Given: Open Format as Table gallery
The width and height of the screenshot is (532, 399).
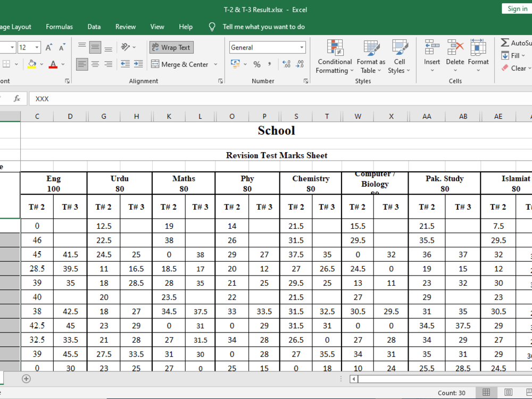Looking at the screenshot, I should click(371, 56).
